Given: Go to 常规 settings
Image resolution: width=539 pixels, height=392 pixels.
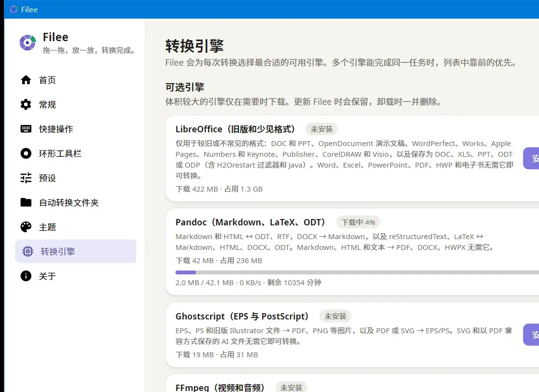Looking at the screenshot, I should (x=75, y=104).
